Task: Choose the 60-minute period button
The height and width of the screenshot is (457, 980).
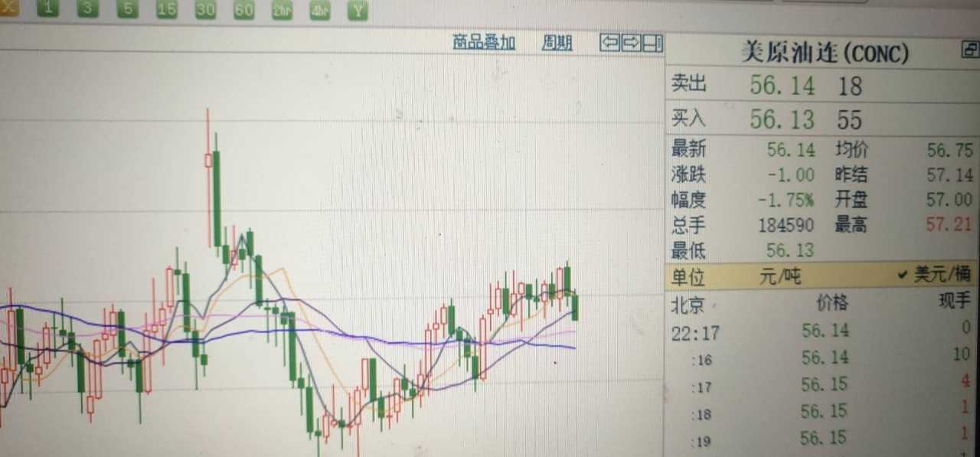Action: (243, 10)
